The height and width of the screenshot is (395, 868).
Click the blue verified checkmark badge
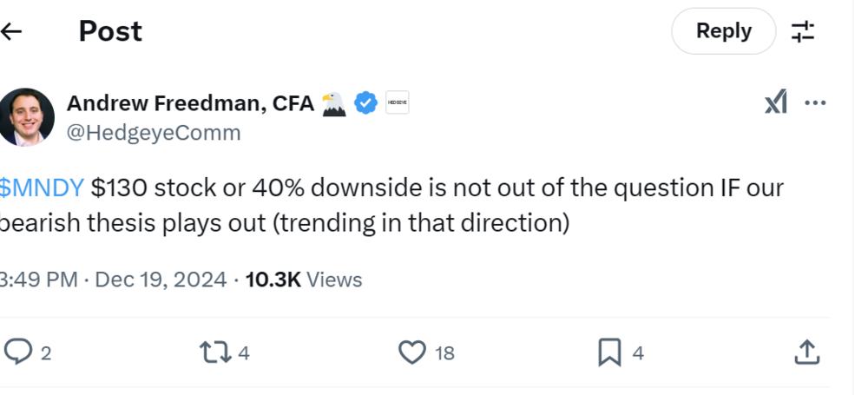[x=366, y=103]
